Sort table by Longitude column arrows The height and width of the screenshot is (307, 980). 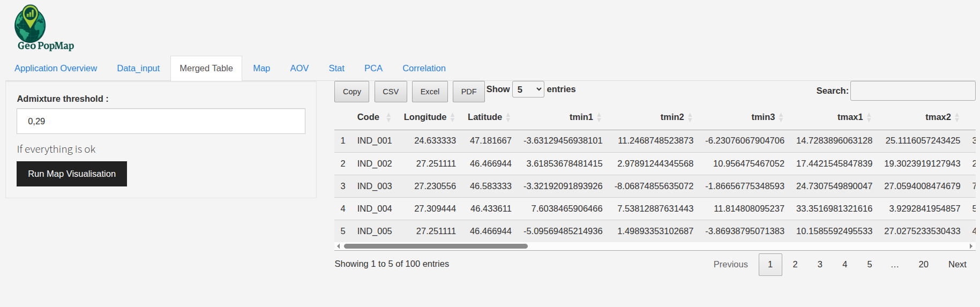452,117
